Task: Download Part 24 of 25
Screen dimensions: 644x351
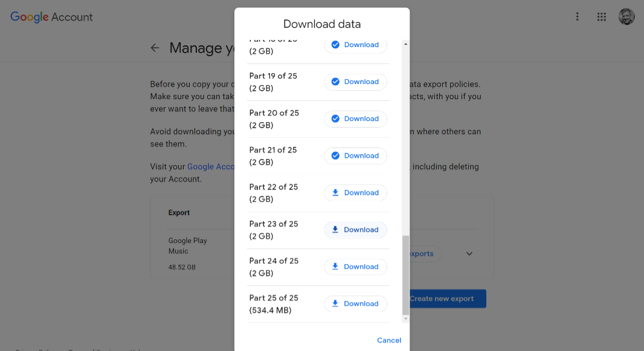Action: click(355, 267)
